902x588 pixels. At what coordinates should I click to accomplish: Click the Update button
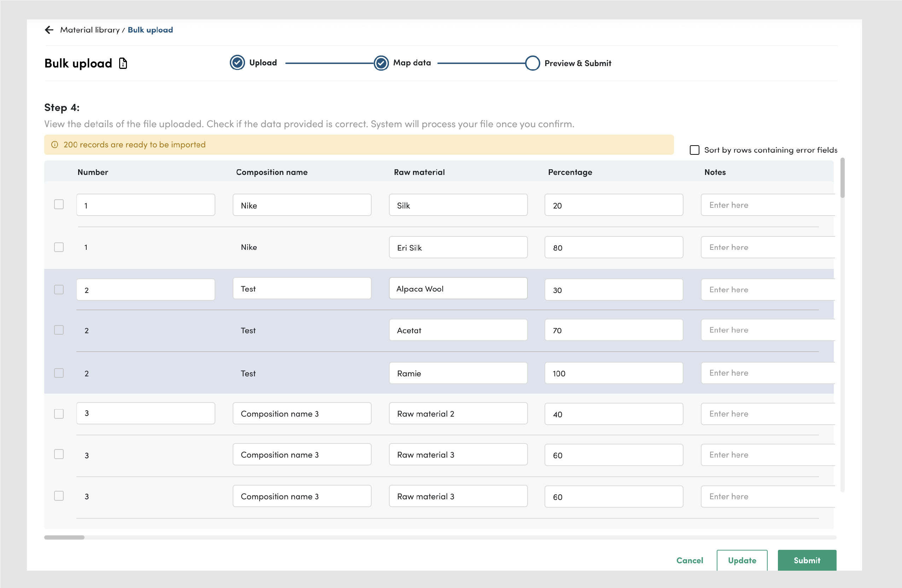(742, 560)
